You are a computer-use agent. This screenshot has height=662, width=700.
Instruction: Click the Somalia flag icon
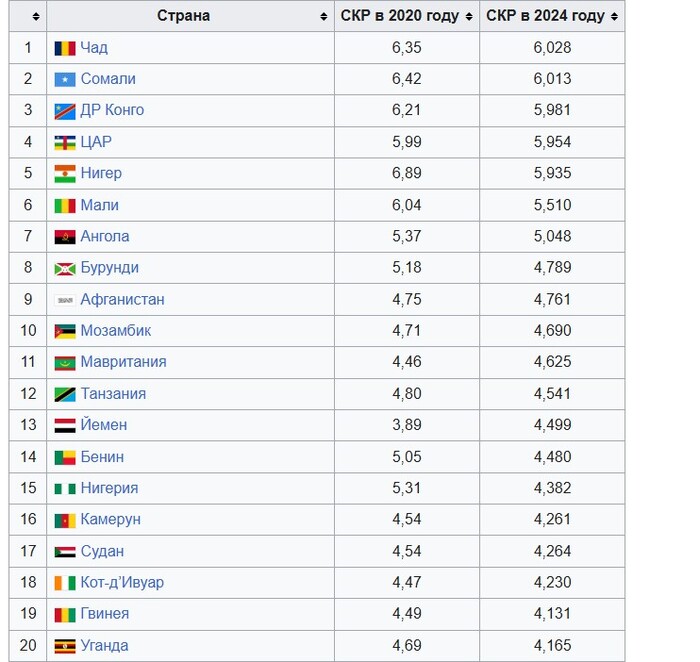point(65,79)
